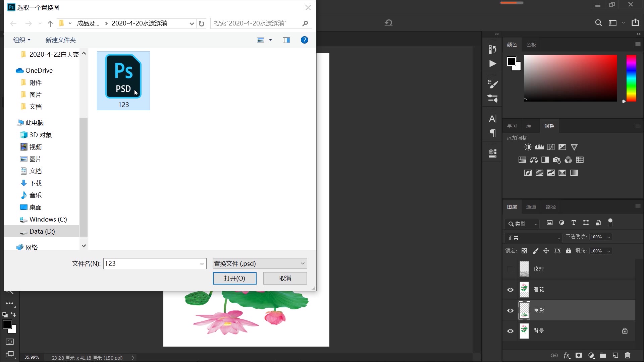
Task: Hide the 背景 layer
Action: click(x=510, y=331)
